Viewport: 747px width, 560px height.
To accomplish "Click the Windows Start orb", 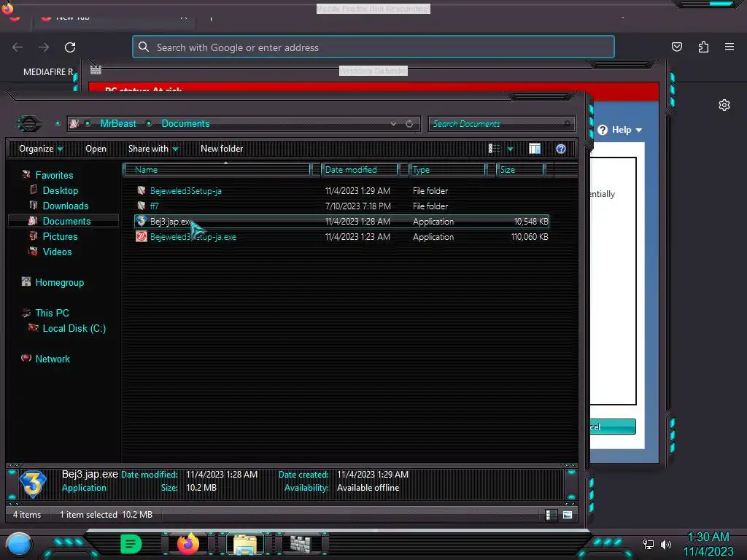I will coord(18,544).
